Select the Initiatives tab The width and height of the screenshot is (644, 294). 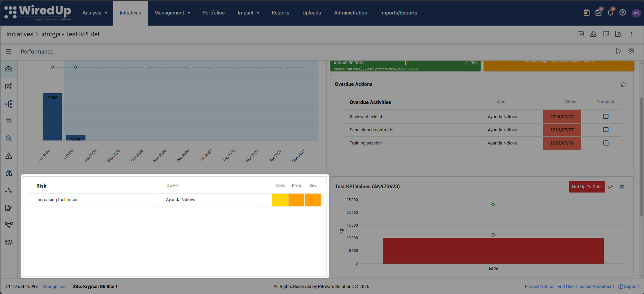[130, 13]
